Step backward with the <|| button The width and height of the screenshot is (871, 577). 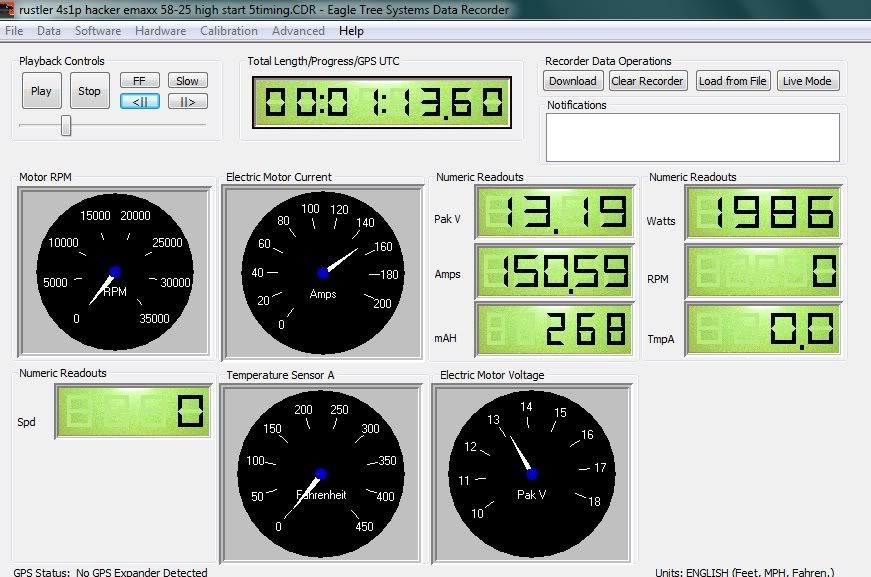coord(139,101)
